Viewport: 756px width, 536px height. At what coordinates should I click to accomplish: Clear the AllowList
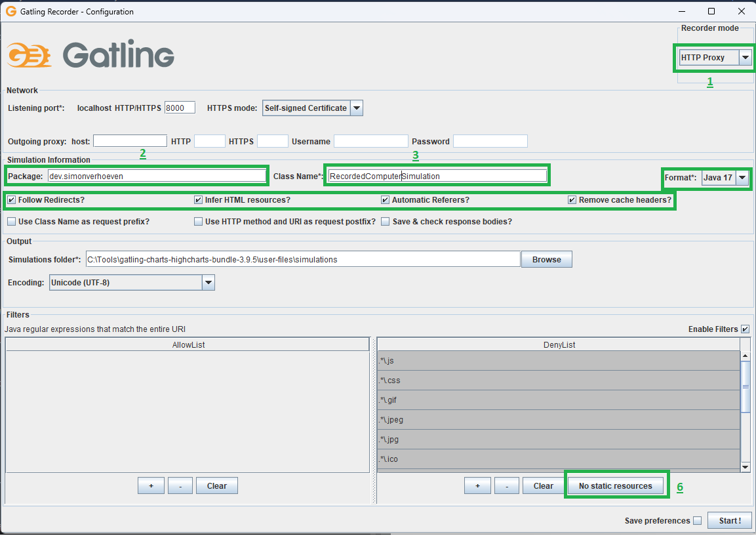[217, 486]
